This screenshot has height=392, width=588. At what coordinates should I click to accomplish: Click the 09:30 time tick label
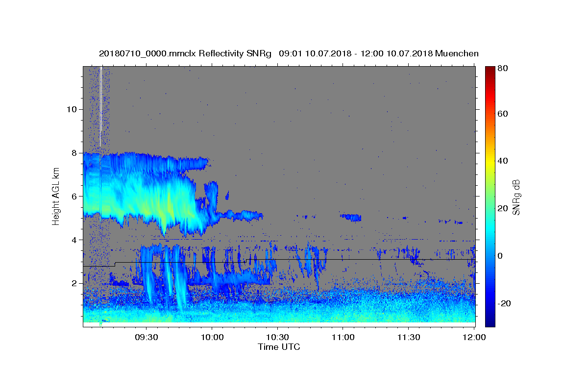pyautogui.click(x=146, y=338)
